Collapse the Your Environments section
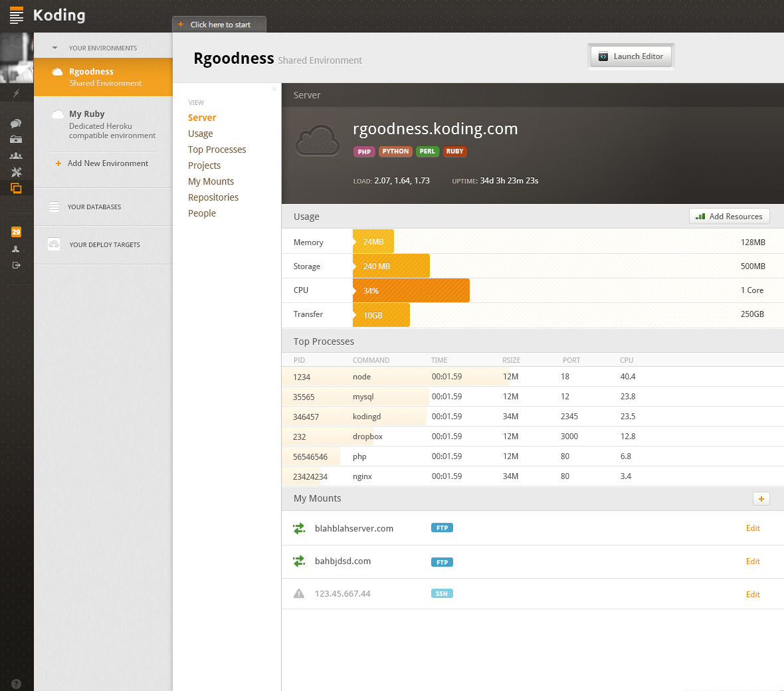 55,48
